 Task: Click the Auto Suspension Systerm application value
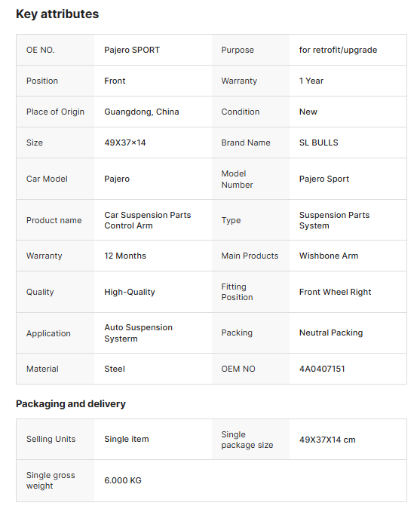[138, 333]
